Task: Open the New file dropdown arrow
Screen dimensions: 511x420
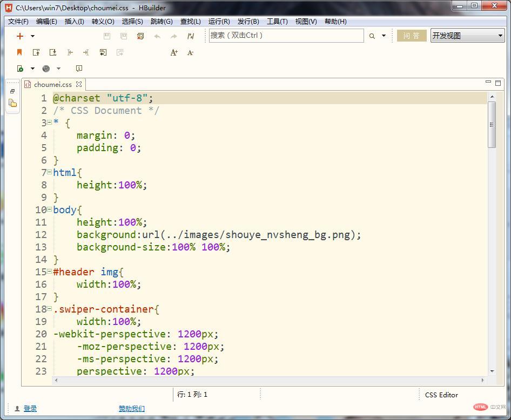Action: point(32,36)
